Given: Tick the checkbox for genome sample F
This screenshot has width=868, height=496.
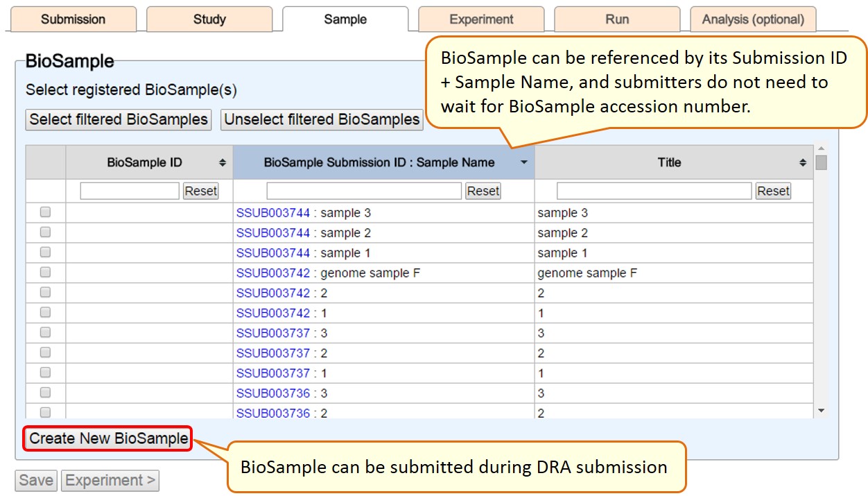Looking at the screenshot, I should pyautogui.click(x=46, y=273).
